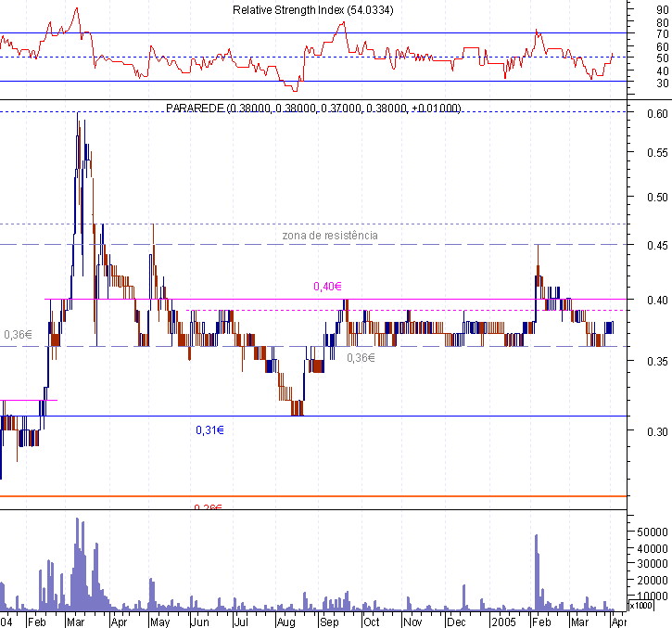
Task: Click the 2005 year label
Action: [503, 622]
